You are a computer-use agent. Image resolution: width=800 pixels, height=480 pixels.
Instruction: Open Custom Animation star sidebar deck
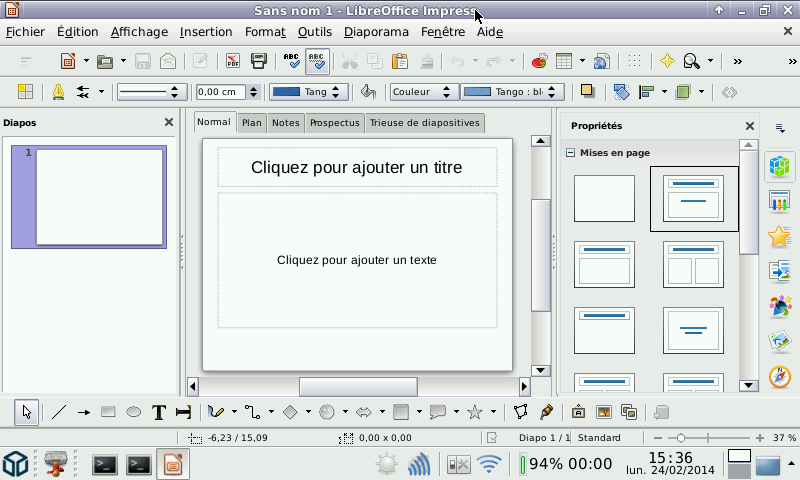[780, 236]
